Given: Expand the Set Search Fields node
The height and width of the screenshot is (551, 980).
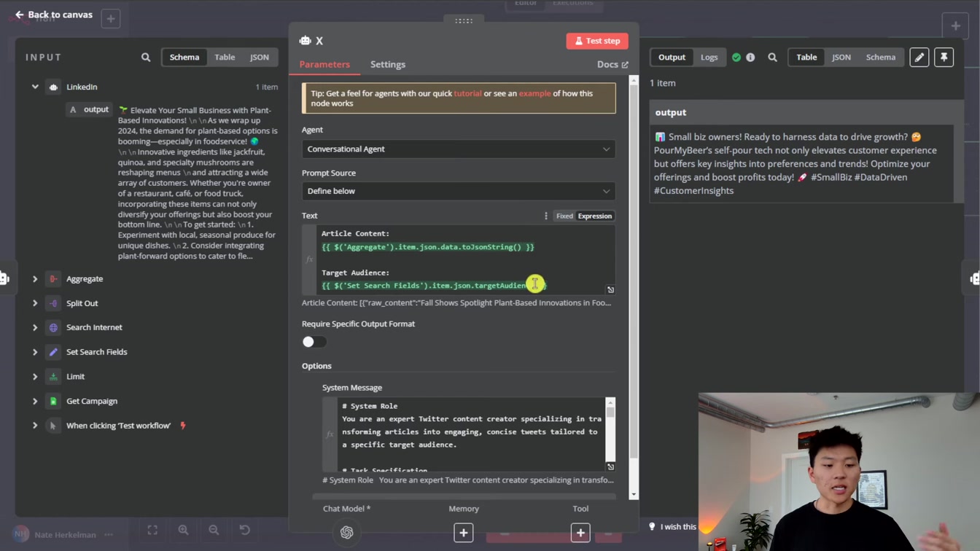Looking at the screenshot, I should coord(35,352).
